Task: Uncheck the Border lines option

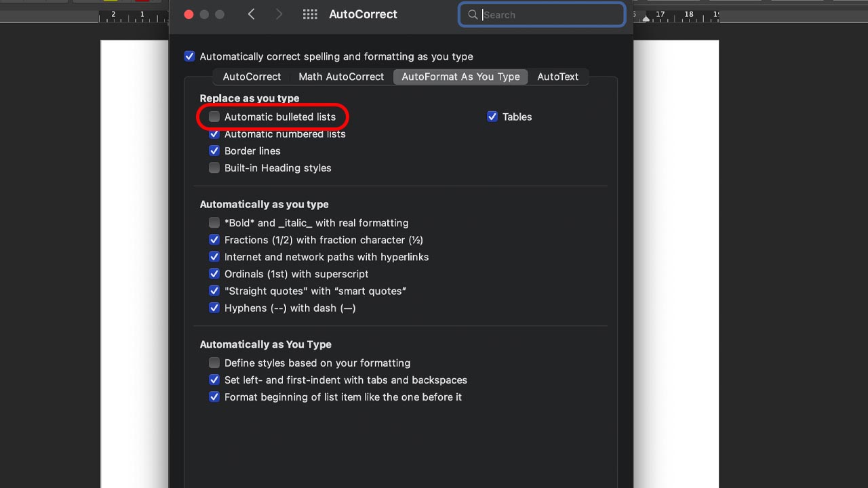Action: 214,150
